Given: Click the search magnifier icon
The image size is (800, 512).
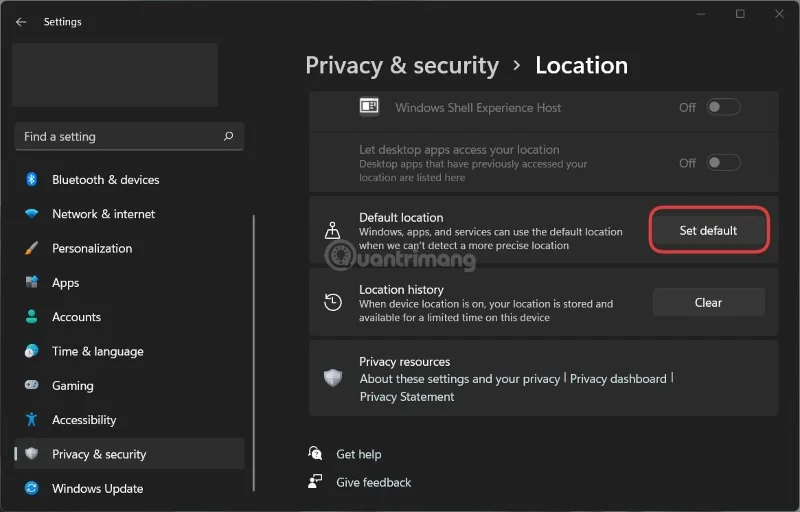Looking at the screenshot, I should point(229,136).
